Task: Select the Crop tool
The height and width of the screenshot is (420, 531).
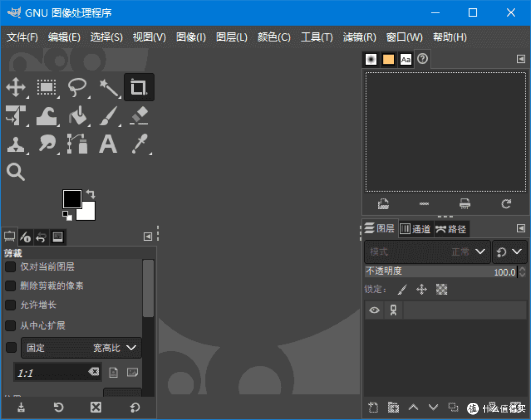Action: (139, 87)
